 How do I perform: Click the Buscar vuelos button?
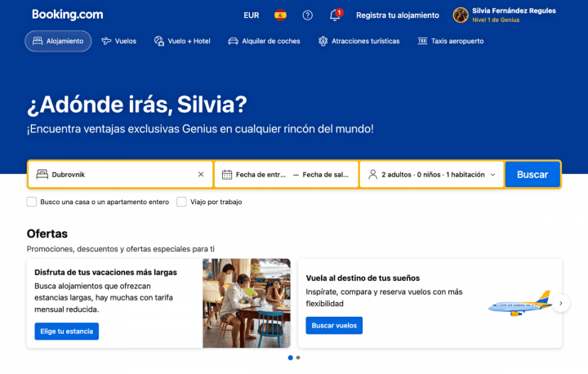(x=334, y=325)
